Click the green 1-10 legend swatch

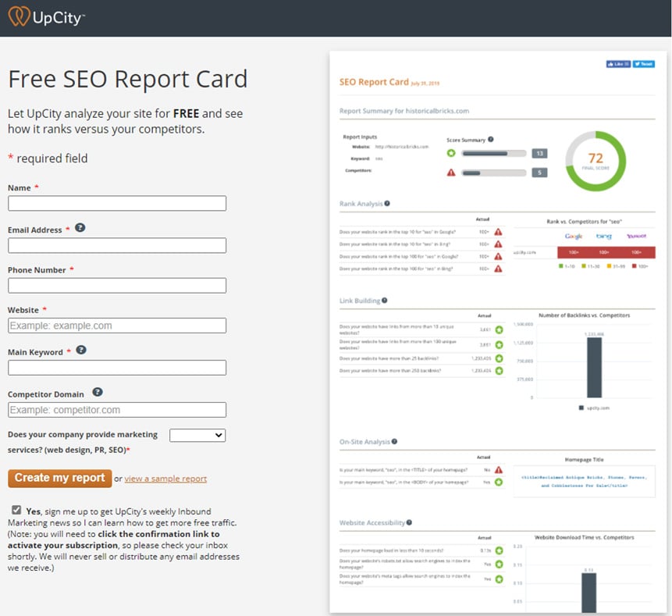point(561,266)
